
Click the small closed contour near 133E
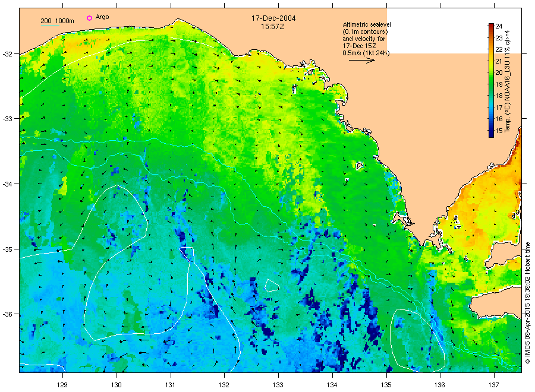tap(272, 286)
